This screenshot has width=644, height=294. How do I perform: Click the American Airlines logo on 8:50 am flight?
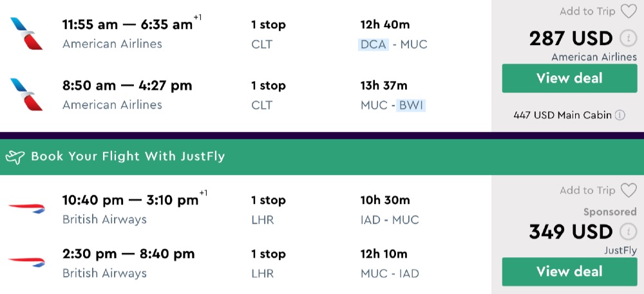[x=26, y=95]
